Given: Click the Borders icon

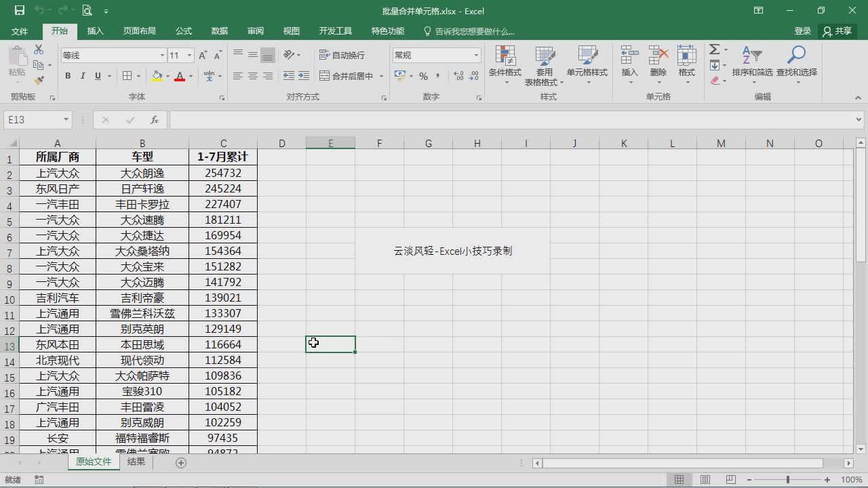Looking at the screenshot, I should pyautogui.click(x=127, y=76).
